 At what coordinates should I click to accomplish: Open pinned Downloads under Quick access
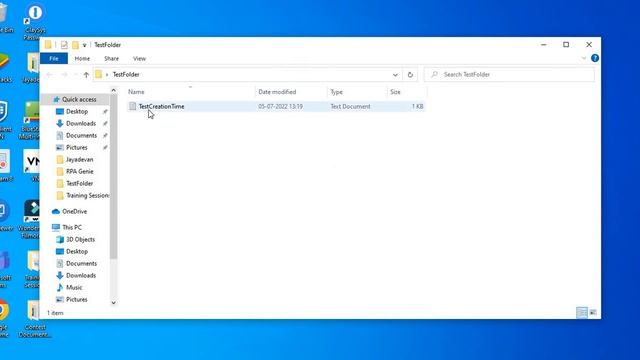tap(81, 123)
